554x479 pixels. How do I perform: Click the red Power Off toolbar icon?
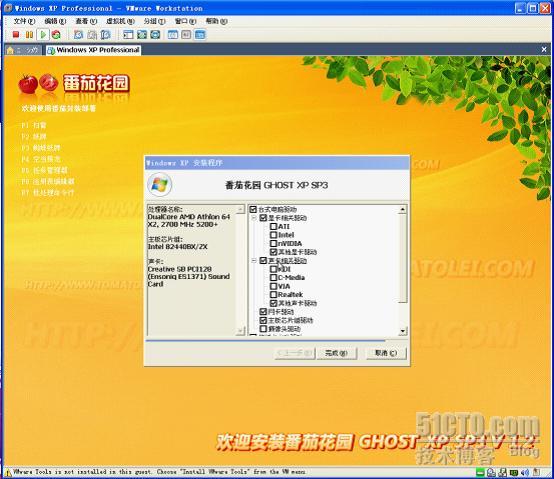tap(16, 35)
